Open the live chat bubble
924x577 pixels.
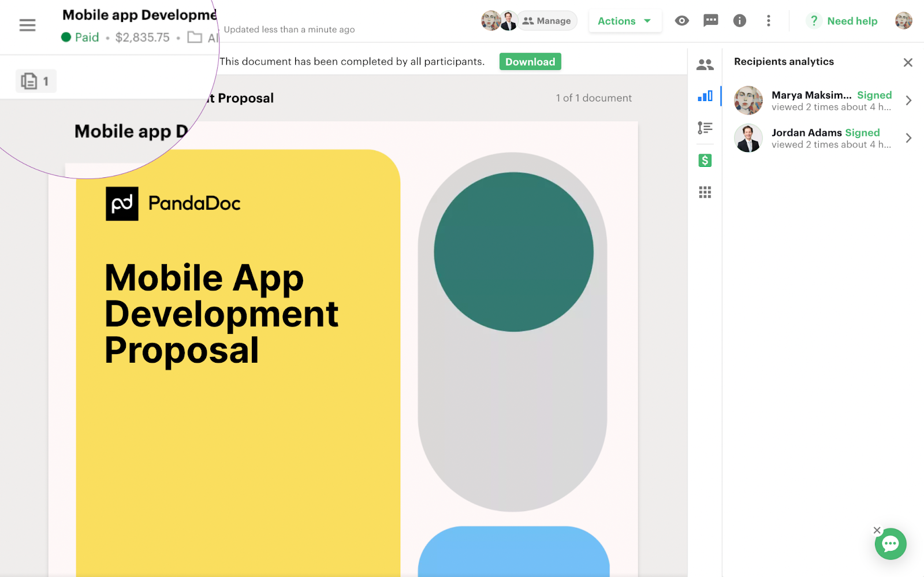pos(891,544)
